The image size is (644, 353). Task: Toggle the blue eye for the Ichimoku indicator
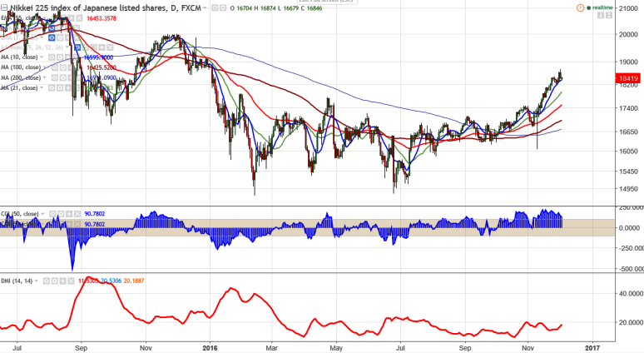click(77, 47)
